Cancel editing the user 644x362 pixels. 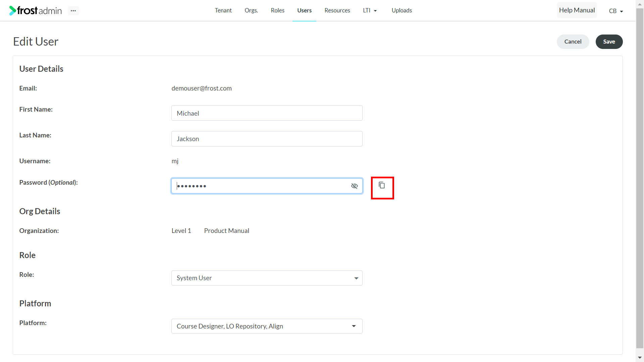point(573,42)
